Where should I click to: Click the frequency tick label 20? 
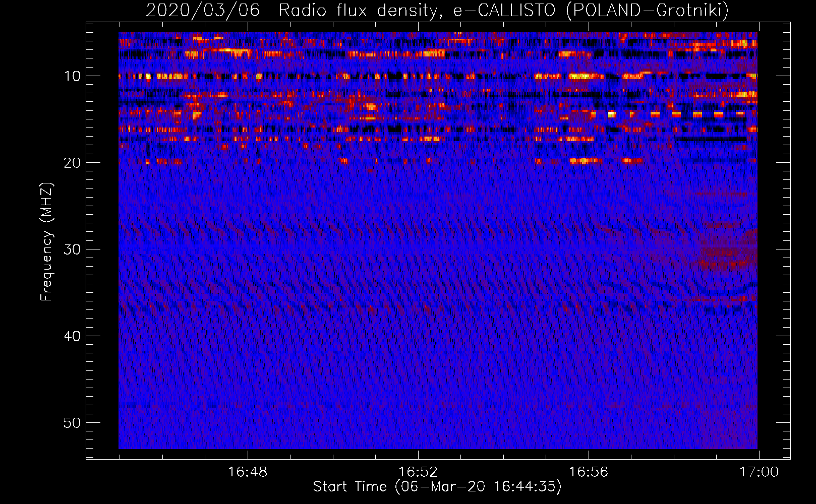tap(73, 163)
